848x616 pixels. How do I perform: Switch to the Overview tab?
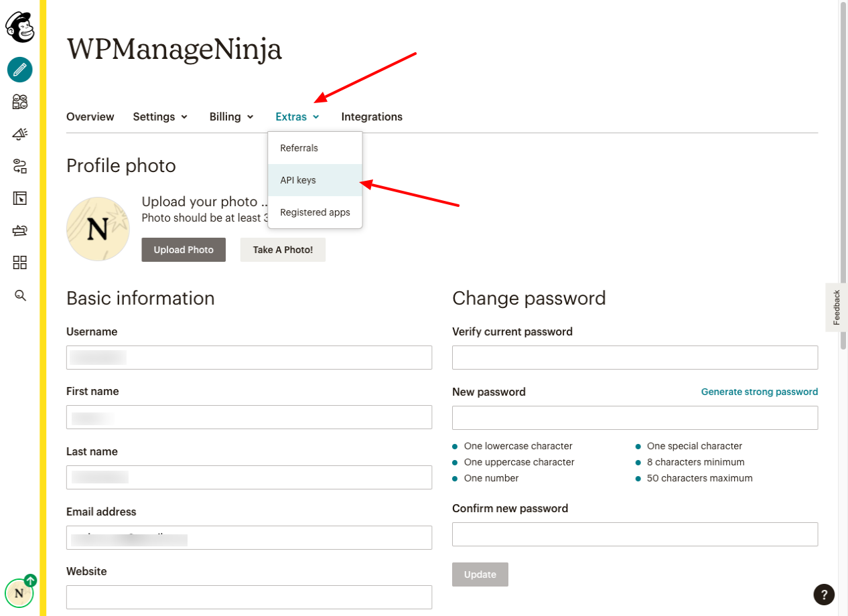point(90,117)
